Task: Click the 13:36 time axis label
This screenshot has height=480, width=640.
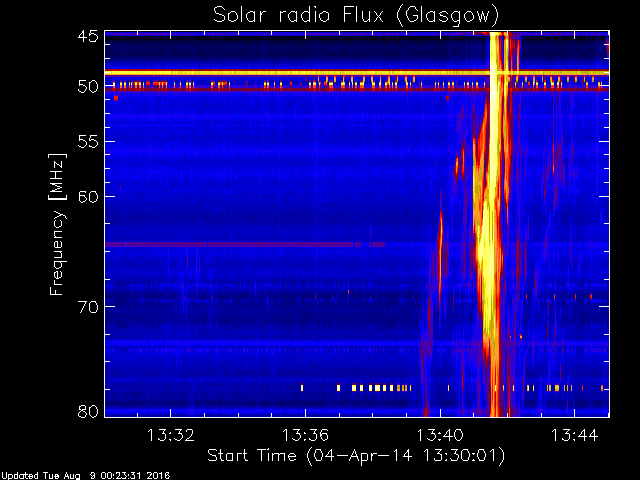Action: click(x=305, y=435)
